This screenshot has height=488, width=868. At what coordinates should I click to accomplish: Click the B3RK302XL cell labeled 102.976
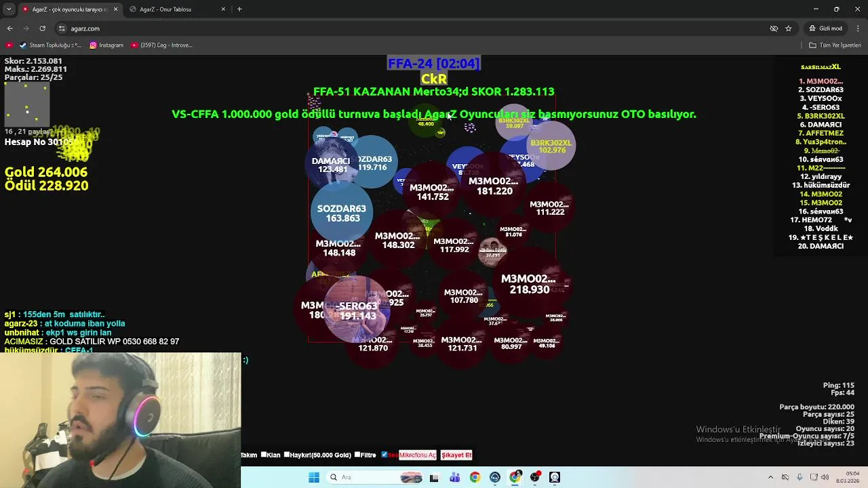551,146
